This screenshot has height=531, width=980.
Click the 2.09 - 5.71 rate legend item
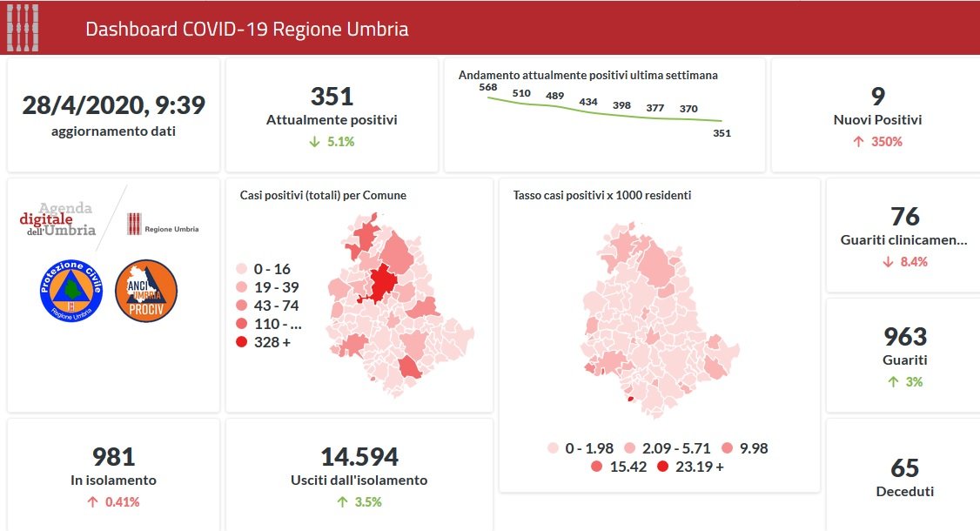click(666, 448)
